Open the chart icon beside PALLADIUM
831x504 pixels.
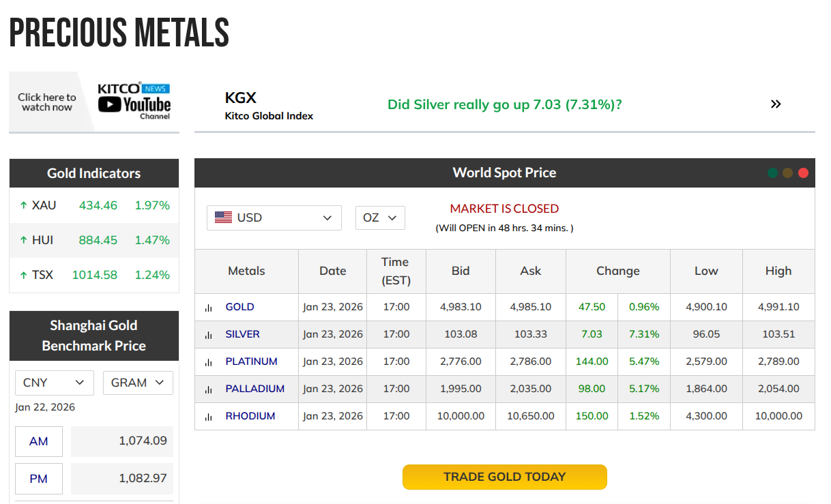coord(208,389)
